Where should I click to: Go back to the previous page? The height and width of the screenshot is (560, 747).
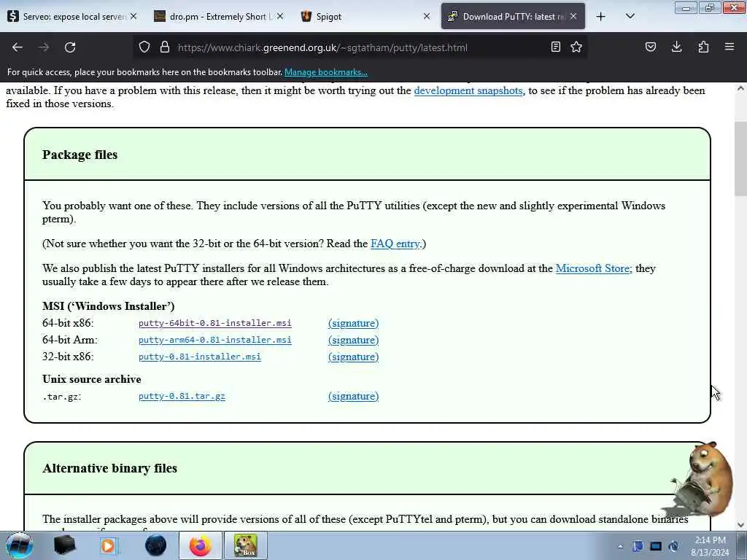pyautogui.click(x=18, y=47)
